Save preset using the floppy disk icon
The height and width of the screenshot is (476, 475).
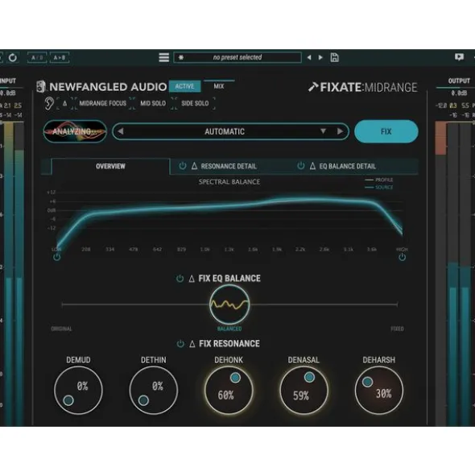pos(334,57)
